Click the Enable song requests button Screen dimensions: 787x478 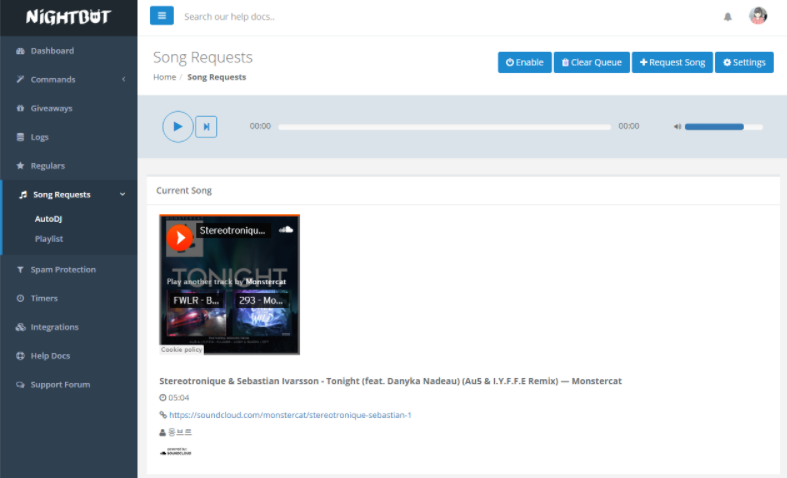click(524, 62)
